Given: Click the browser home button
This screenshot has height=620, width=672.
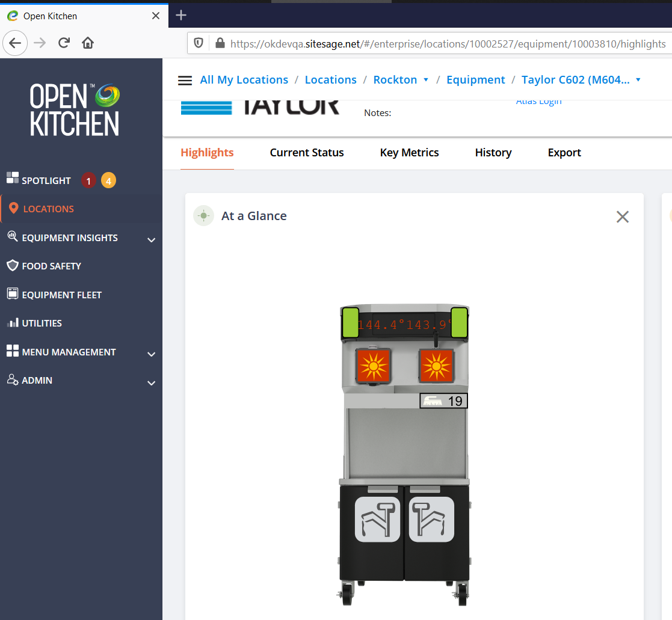Looking at the screenshot, I should pos(88,43).
